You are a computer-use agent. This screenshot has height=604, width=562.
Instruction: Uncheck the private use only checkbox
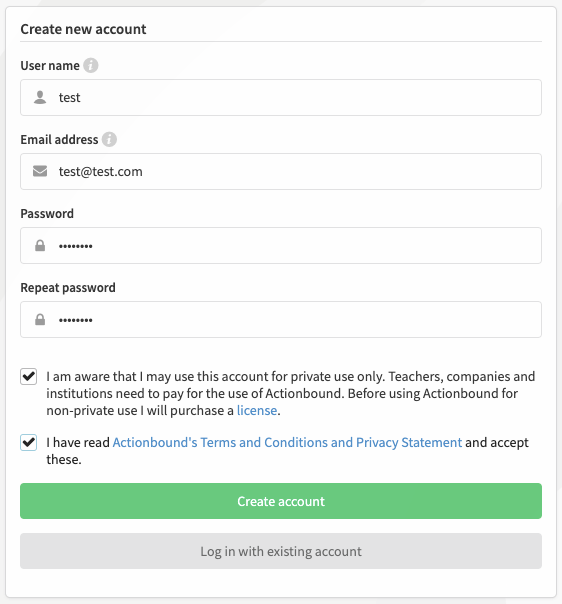pyautogui.click(x=29, y=376)
